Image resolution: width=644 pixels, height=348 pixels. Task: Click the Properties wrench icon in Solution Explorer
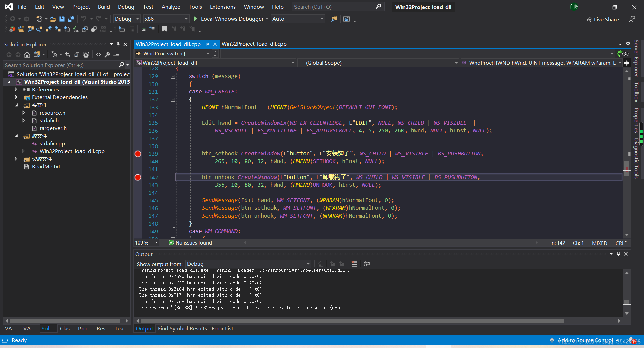coord(107,54)
